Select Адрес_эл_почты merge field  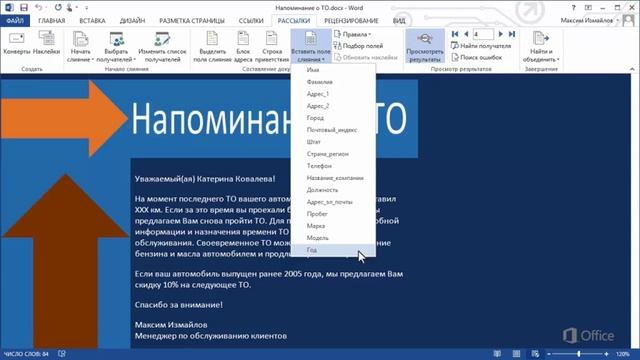pyautogui.click(x=333, y=202)
